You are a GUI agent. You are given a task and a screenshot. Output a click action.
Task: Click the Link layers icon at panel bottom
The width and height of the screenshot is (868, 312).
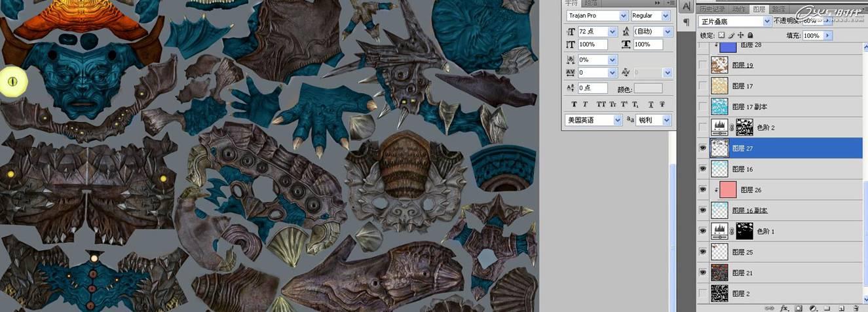click(x=769, y=307)
